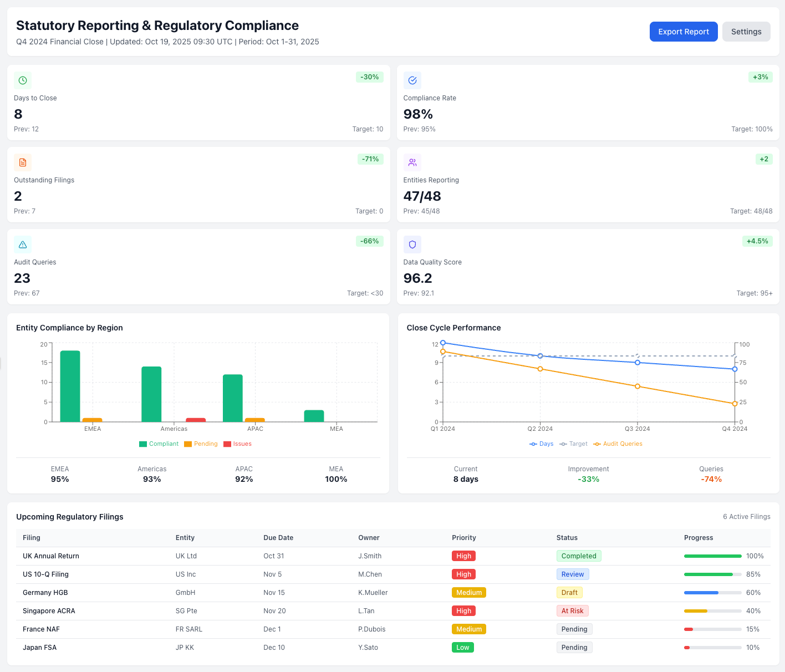
Task: Open the Settings button
Action: [x=746, y=32]
